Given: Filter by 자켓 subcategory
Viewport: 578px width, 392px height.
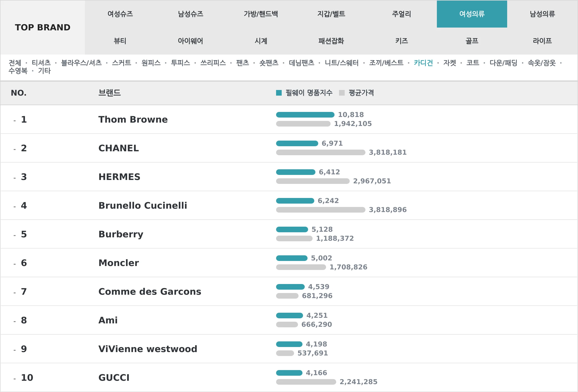Looking at the screenshot, I should [450, 63].
